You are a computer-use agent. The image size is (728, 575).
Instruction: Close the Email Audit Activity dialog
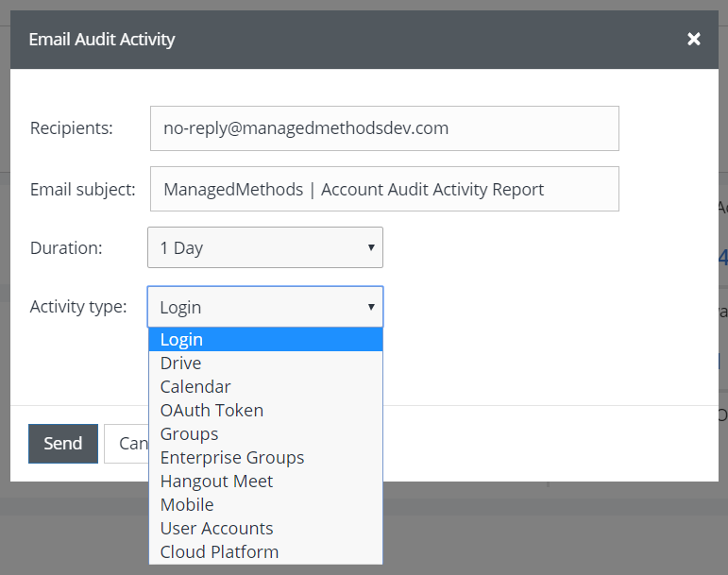pyautogui.click(x=694, y=39)
